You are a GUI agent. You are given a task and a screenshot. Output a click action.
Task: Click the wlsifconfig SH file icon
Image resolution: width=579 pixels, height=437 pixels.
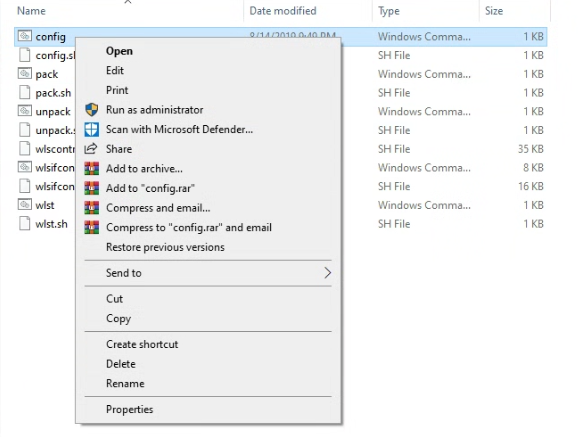[x=25, y=186]
